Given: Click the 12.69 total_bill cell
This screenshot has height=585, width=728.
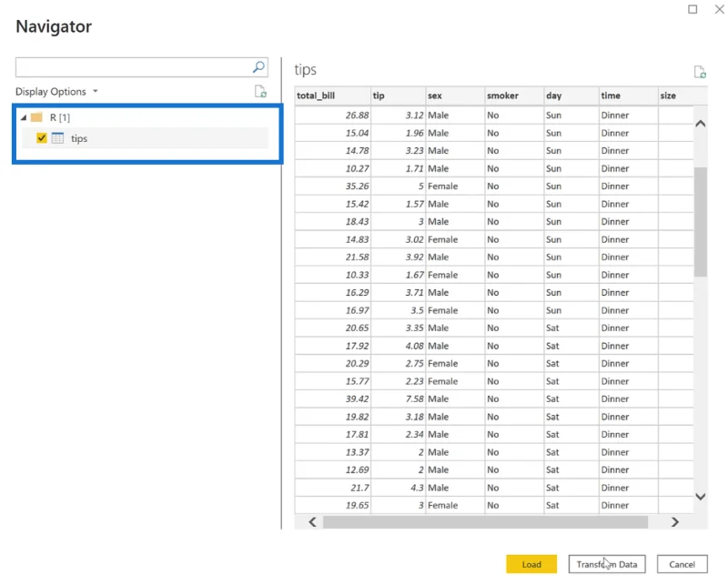Looking at the screenshot, I should 332,469.
